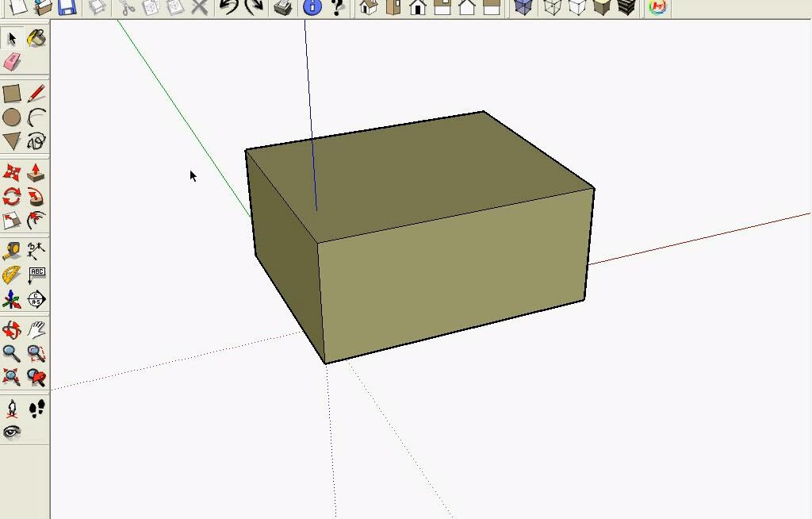Choose the Pan hand tool

36,329
